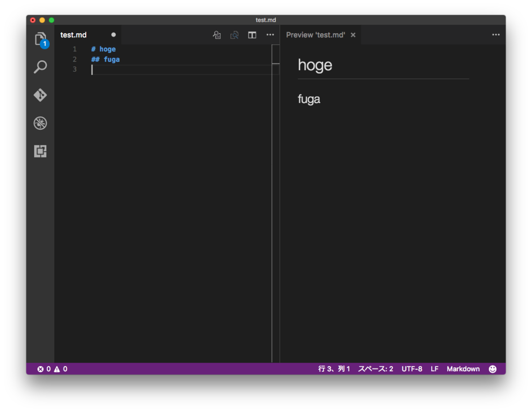532x412 pixels.
Task: Split the editor with the split icon
Action: (x=252, y=35)
